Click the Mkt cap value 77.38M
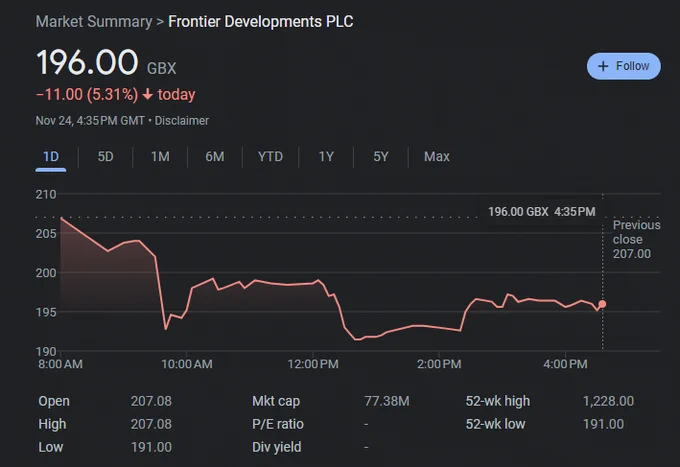 (387, 401)
